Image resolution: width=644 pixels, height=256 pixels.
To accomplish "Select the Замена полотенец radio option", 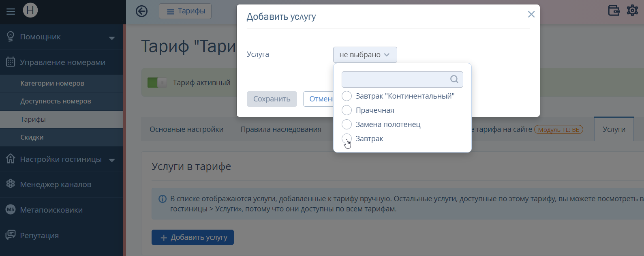I will [x=347, y=125].
